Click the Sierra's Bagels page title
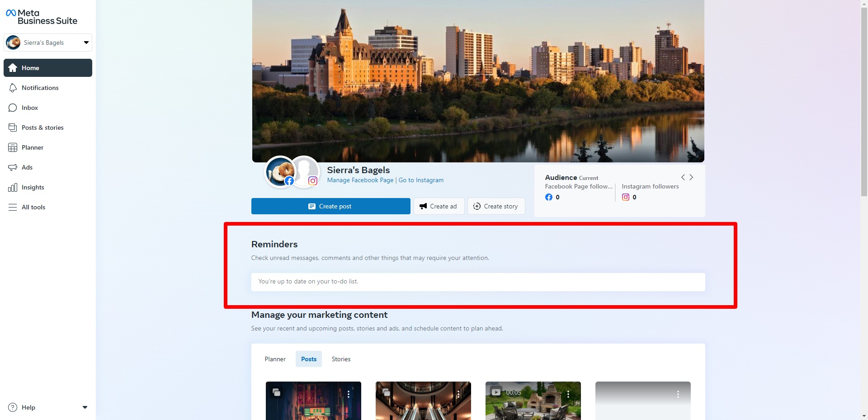Image resolution: width=868 pixels, height=420 pixels. point(359,170)
